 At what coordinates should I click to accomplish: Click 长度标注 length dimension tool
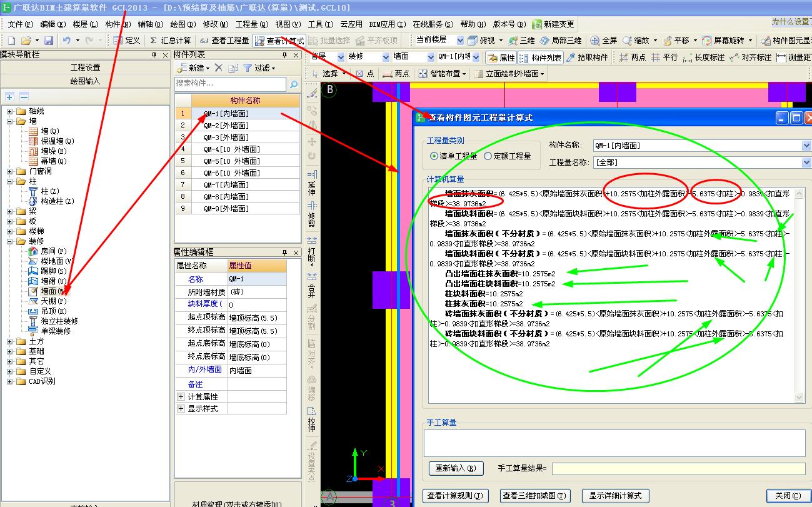pyautogui.click(x=704, y=58)
